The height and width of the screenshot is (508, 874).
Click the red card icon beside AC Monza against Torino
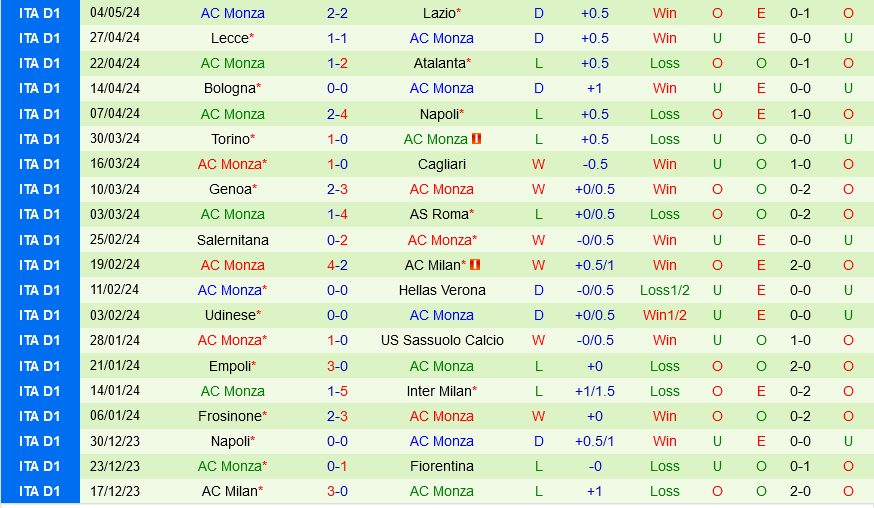click(x=477, y=139)
